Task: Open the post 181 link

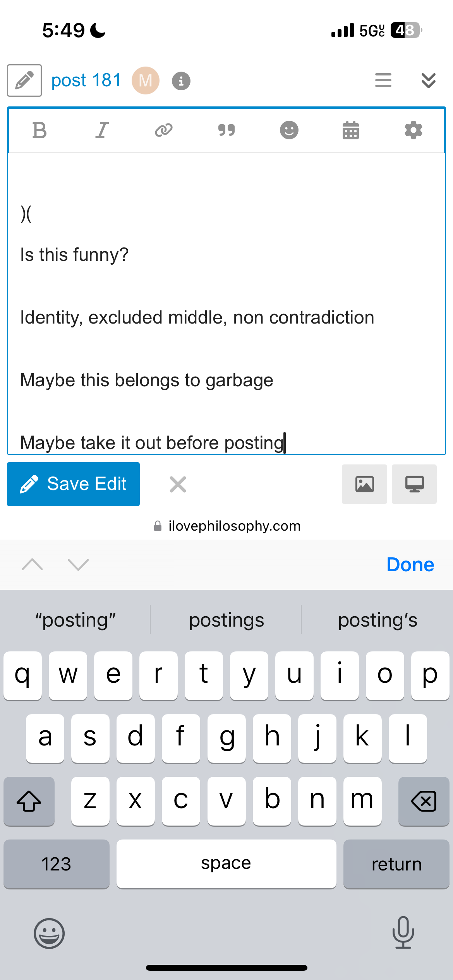Action: coord(86,81)
